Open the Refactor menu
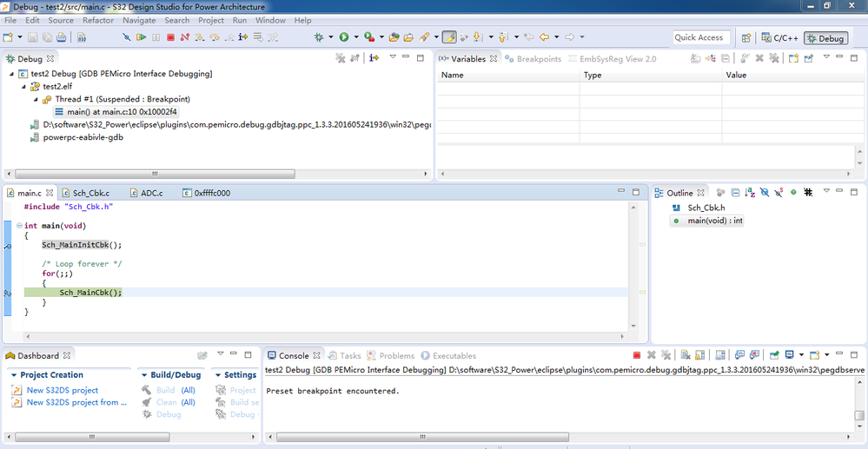This screenshot has height=449, width=868. [98, 21]
